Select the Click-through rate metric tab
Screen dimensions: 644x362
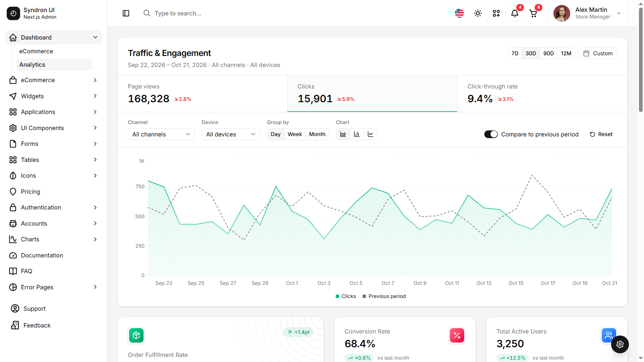[542, 94]
